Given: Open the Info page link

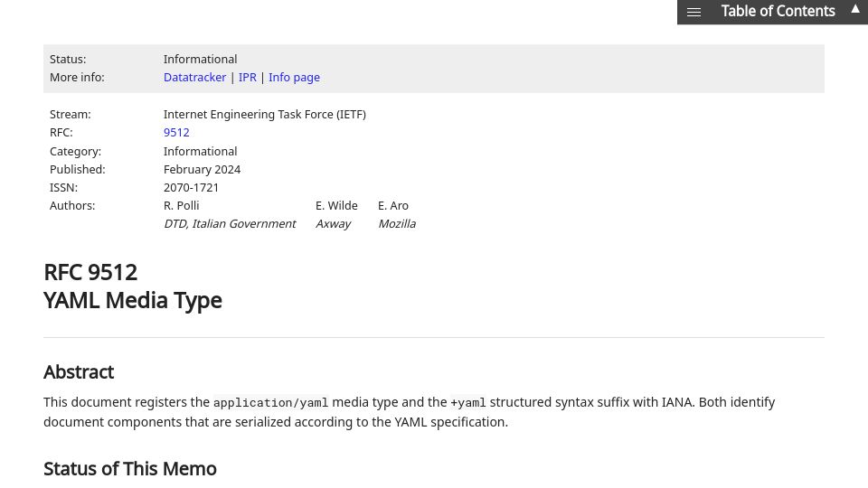Looking at the screenshot, I should click(294, 78).
